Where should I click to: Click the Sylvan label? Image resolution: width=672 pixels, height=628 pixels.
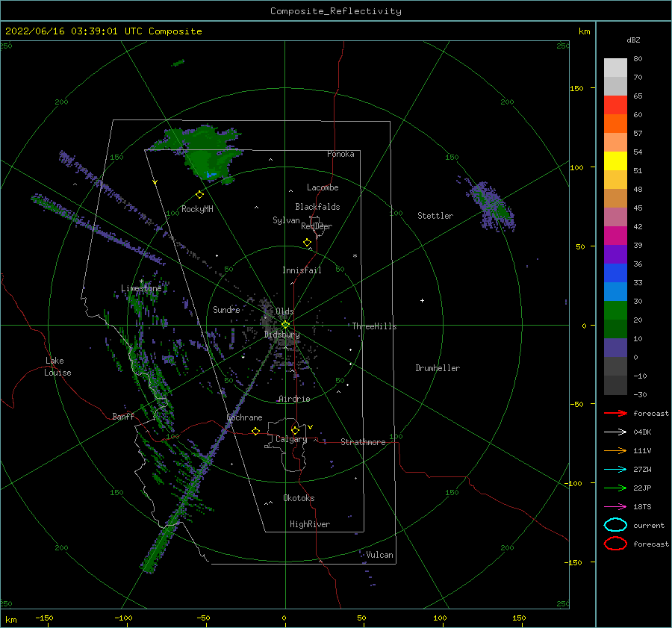coord(286,220)
